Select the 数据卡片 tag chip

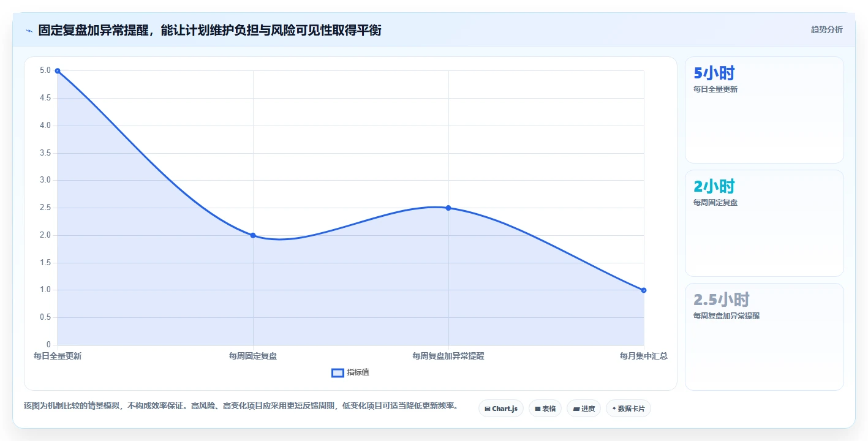628,409
